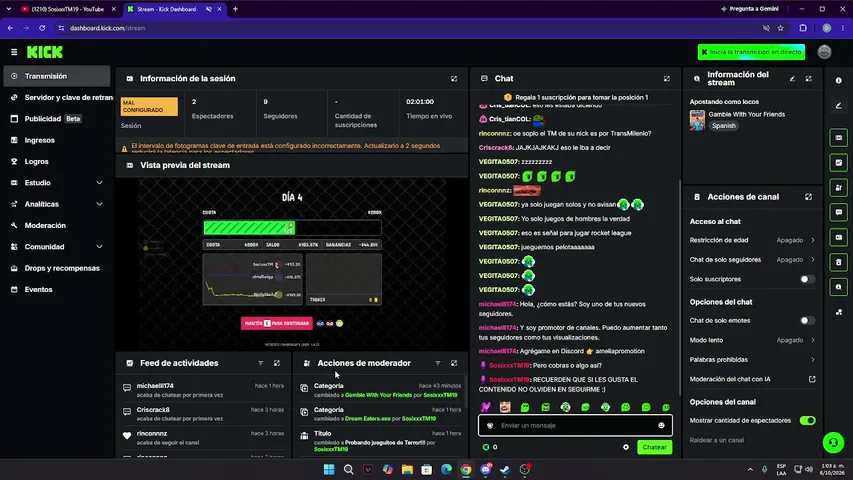This screenshot has height=480, width=853.
Task: Open Dream Eaters.exe category link
Action: pyautogui.click(x=368, y=419)
